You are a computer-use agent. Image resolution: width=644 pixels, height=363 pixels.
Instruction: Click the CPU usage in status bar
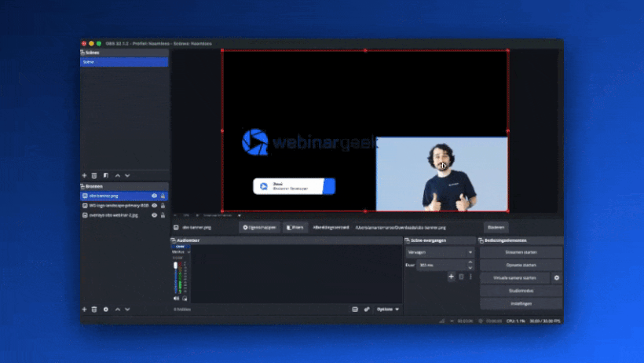point(516,321)
